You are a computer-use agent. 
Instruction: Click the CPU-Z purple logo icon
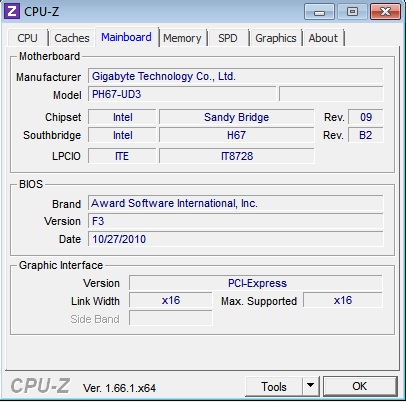[12, 11]
